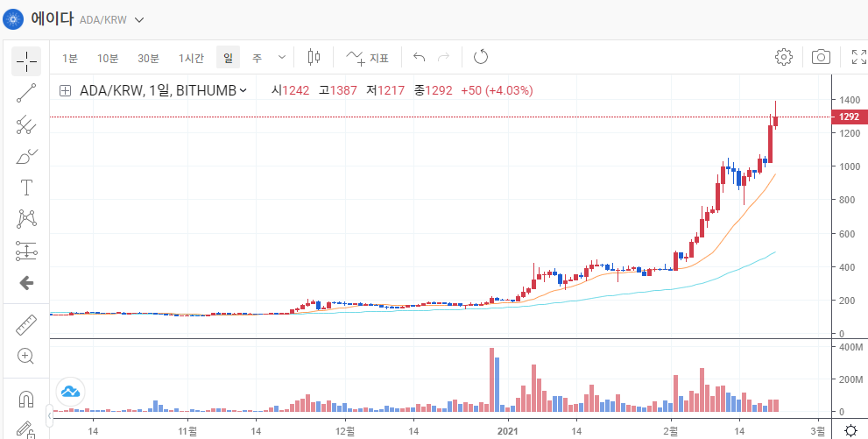Click the 400M volume axis label
Screen dimensions: 868x439
pyautogui.click(x=851, y=347)
